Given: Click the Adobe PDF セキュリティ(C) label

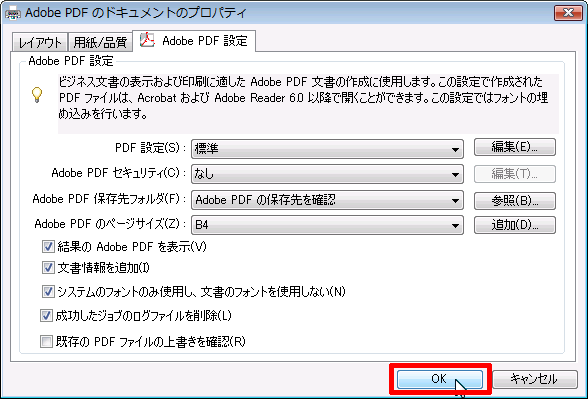Looking at the screenshot, I should (x=118, y=173).
